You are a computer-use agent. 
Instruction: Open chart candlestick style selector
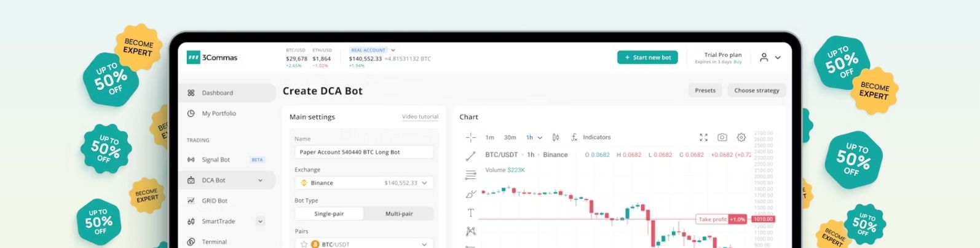(556, 137)
